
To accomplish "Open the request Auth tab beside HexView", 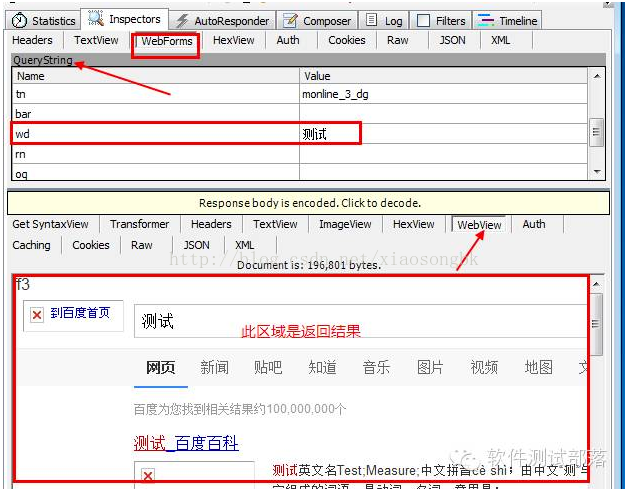I will click(x=288, y=40).
